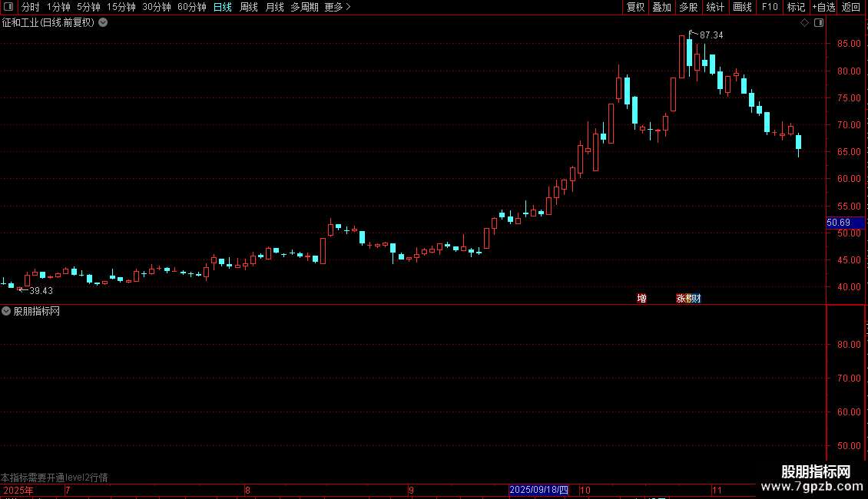This screenshot has width=868, height=499.
Task: Switch to 月线 monthly chart
Action: coord(274,7)
